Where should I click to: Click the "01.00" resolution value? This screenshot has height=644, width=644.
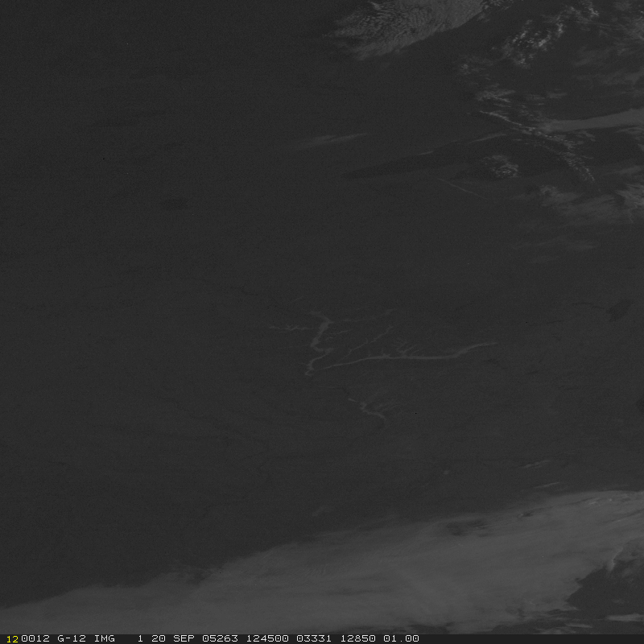pyautogui.click(x=401, y=638)
